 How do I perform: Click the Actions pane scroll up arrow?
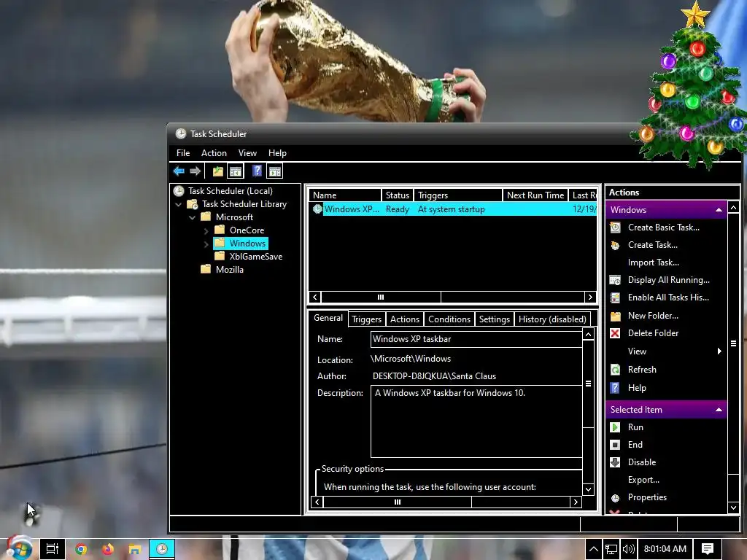coord(734,207)
